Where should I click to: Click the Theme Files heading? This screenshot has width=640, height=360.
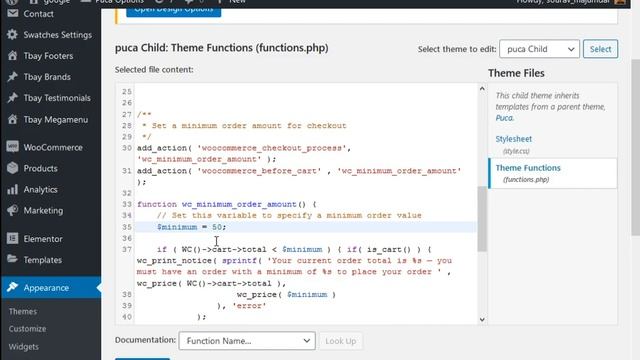(x=516, y=73)
